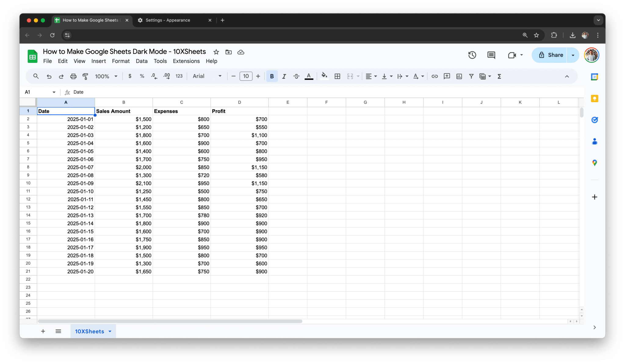Viewport: 625px width, 364px height.
Task: Click the functions sigma icon
Action: tap(499, 76)
